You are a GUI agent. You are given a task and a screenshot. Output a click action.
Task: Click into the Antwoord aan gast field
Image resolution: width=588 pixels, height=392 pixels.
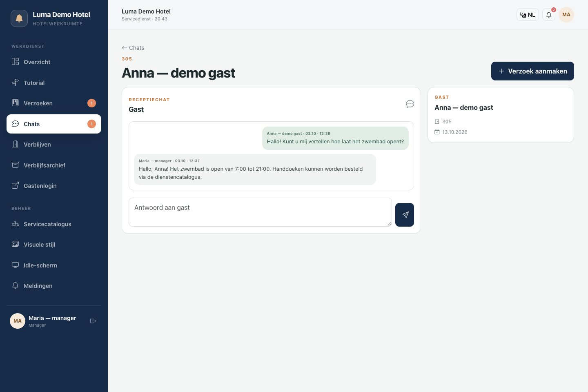(x=260, y=212)
